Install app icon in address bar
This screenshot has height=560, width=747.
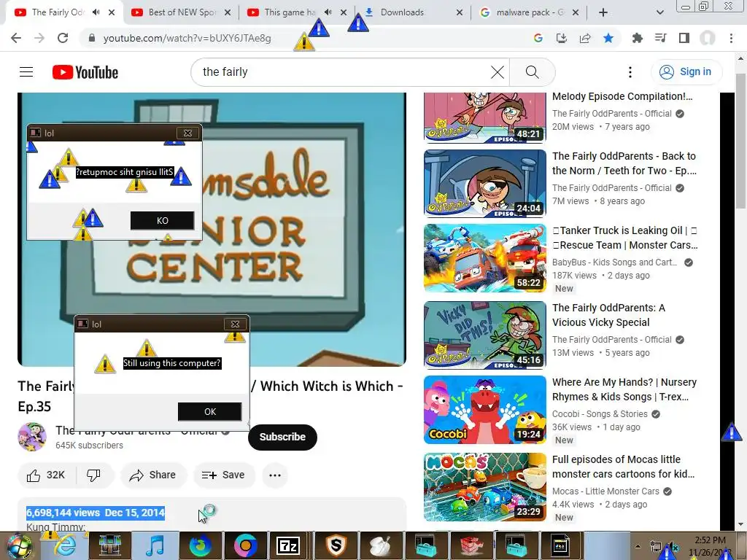[562, 38]
